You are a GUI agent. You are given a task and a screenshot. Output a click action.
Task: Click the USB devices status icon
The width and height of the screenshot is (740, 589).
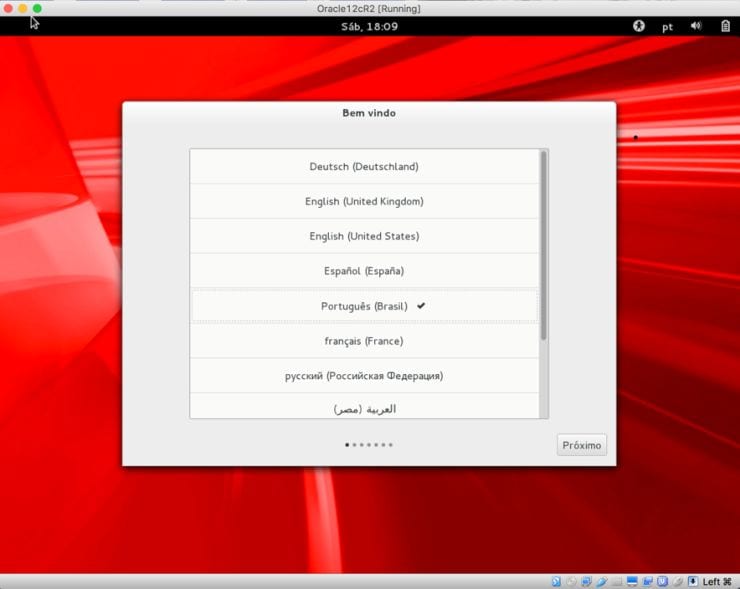point(602,582)
